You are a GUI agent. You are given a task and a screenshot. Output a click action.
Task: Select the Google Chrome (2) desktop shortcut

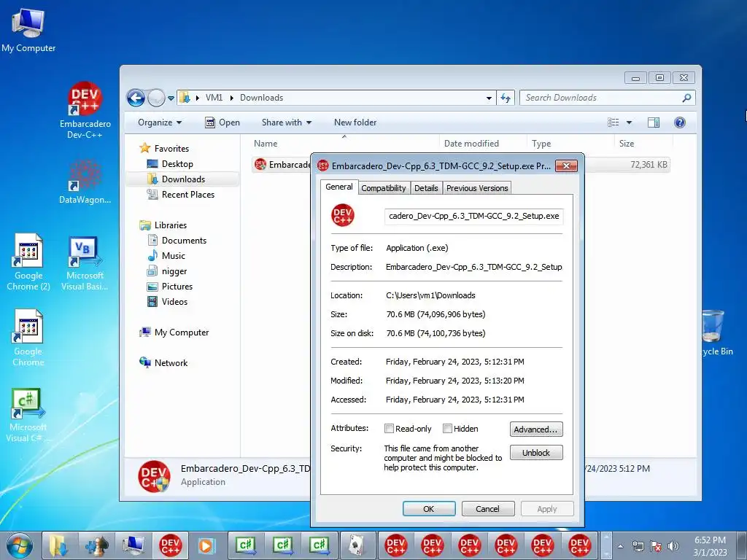(x=28, y=262)
